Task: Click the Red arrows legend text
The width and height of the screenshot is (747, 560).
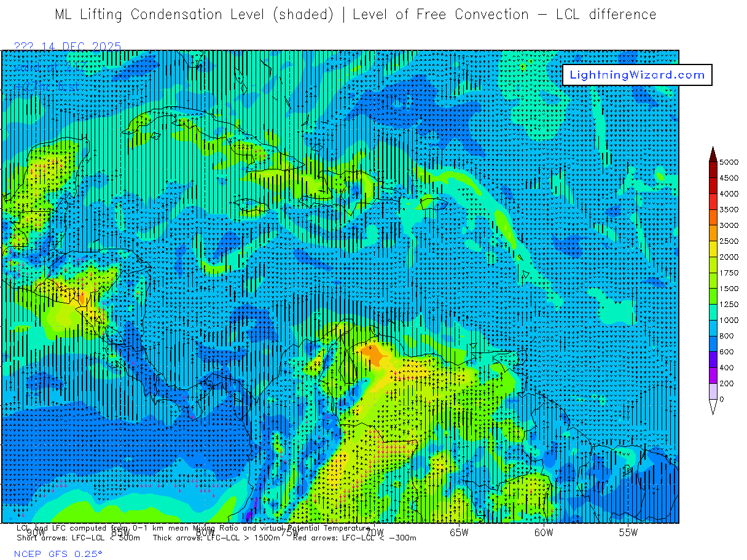Action: pyautogui.click(x=354, y=538)
